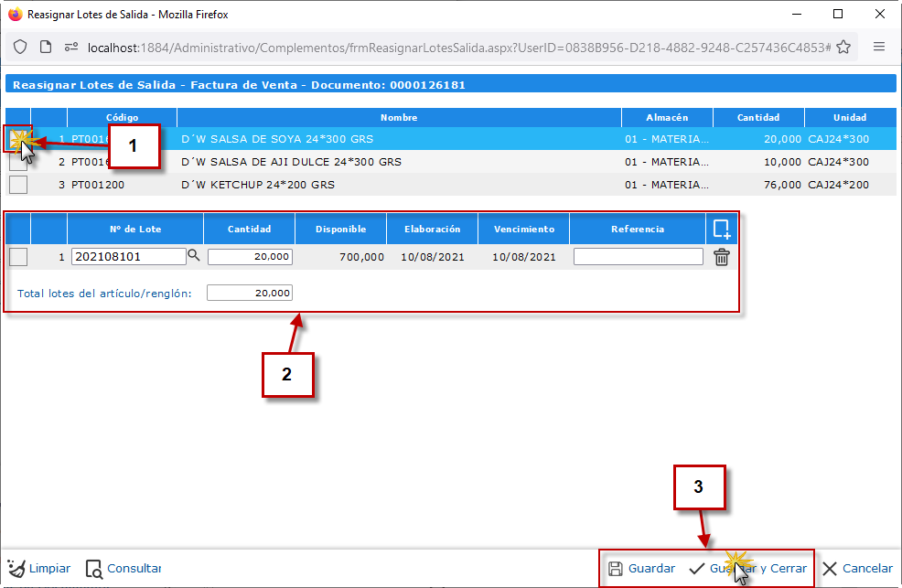Click the Elaboración column header
Viewport: 902px width, 588px height.
432,229
